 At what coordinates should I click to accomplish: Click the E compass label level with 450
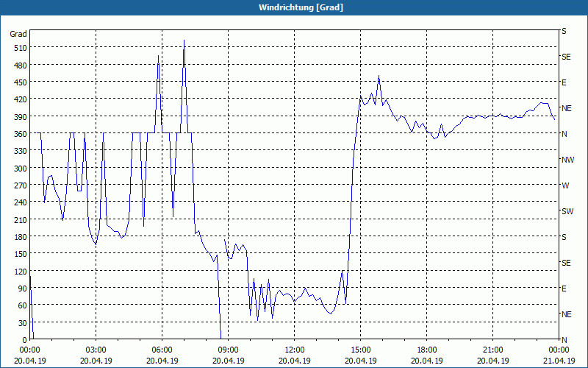(564, 82)
